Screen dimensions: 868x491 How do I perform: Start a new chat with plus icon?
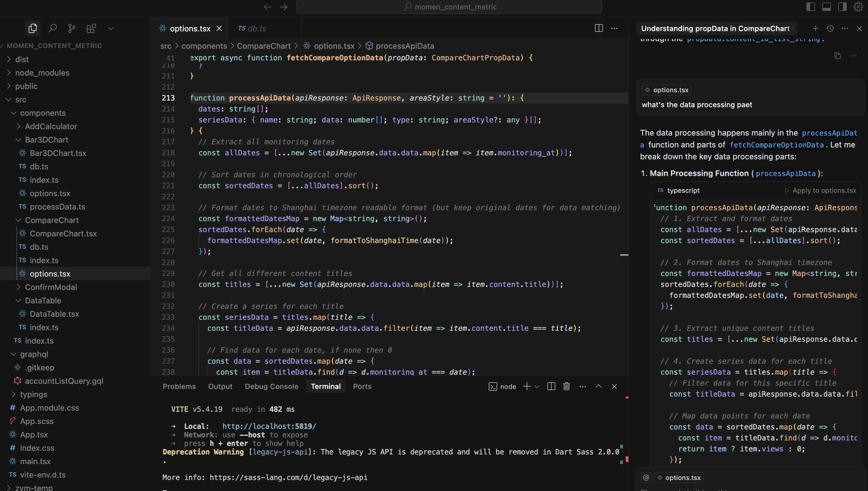point(816,28)
